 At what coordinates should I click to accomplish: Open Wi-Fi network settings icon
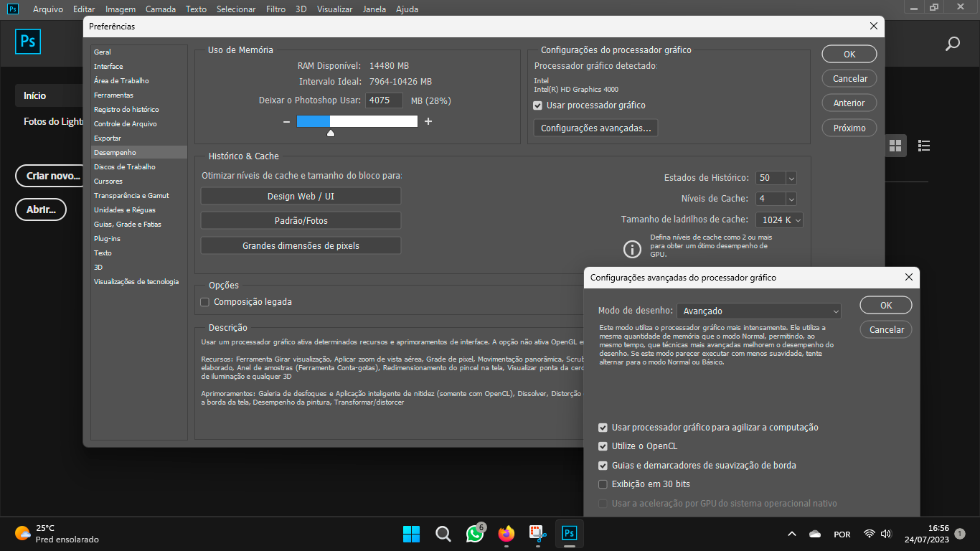[870, 534]
